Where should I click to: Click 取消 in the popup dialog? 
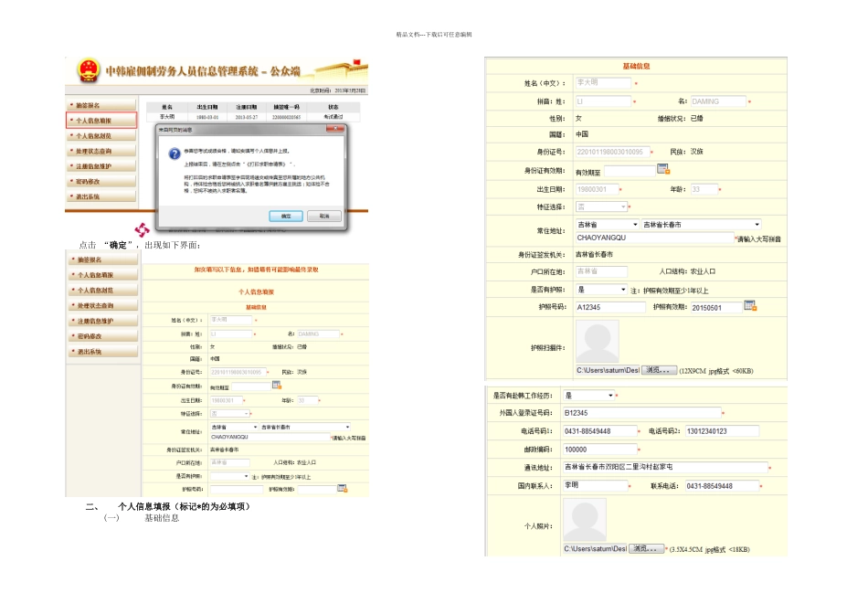(x=323, y=216)
